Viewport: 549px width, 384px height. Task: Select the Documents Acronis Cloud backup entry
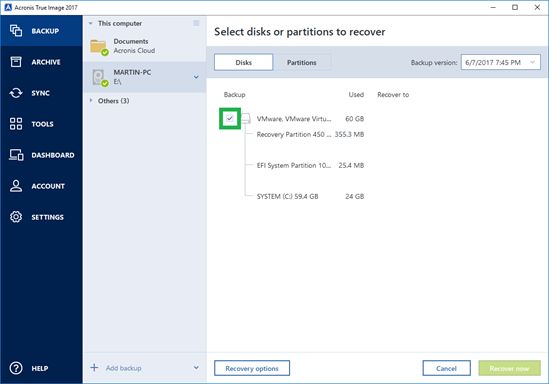coord(144,46)
